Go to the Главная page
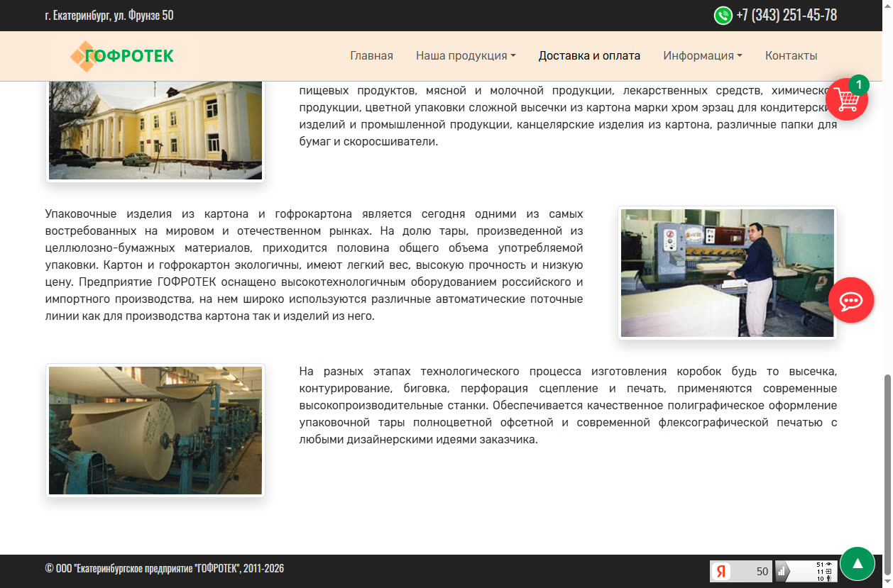The width and height of the screenshot is (893, 588). 371,55
